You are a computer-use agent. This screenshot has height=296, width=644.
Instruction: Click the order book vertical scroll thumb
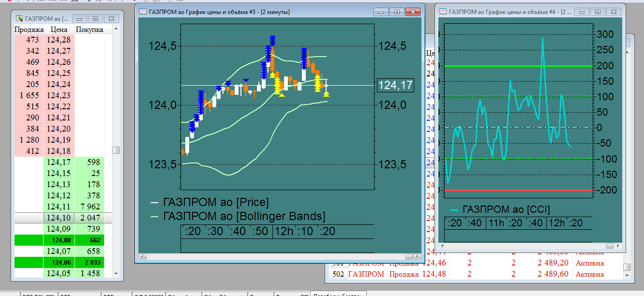116,150
